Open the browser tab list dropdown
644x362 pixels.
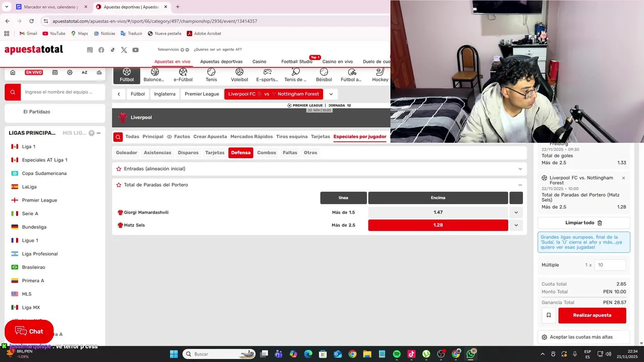[x=7, y=7]
